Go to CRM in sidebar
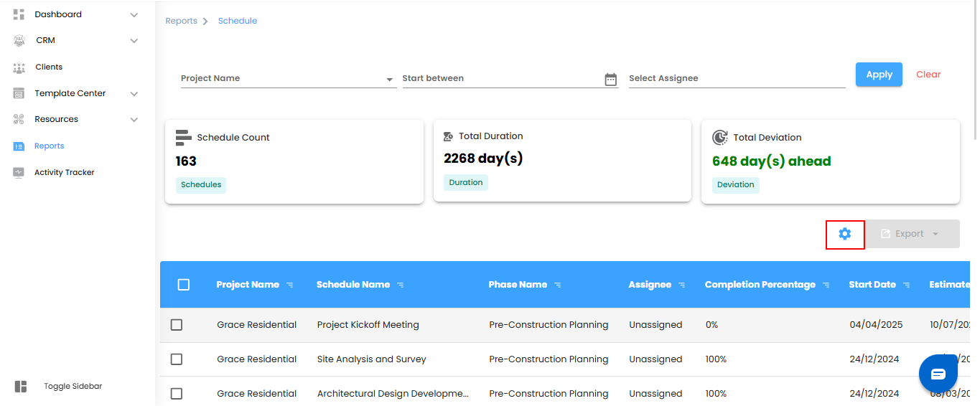Screen dimensions: 980x406 [45, 41]
